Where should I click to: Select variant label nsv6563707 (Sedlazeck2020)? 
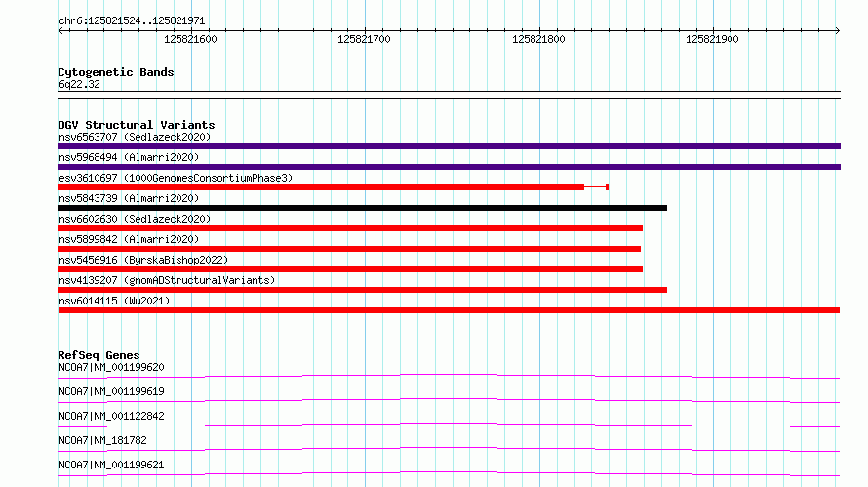point(135,137)
